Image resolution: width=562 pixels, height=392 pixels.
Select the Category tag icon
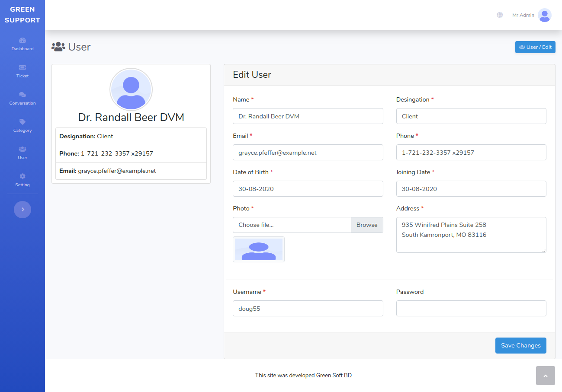(x=22, y=122)
